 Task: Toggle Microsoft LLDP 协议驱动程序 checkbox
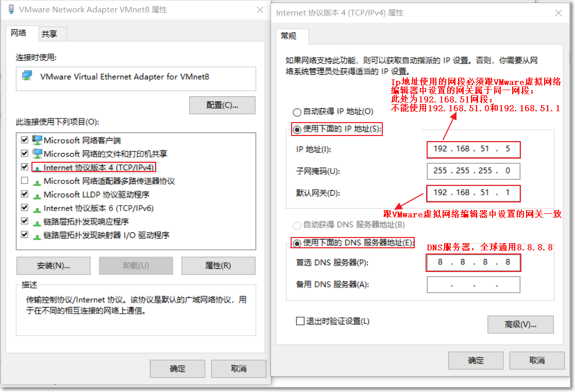(25, 194)
